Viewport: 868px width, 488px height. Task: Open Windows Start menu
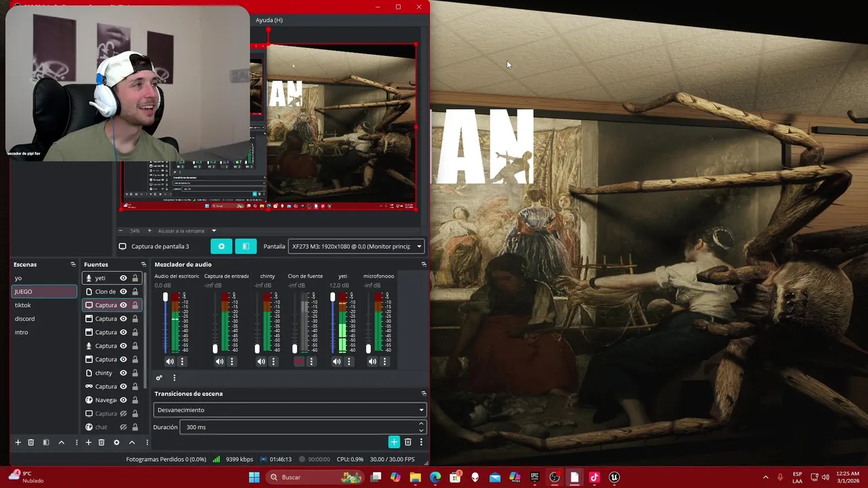point(254,477)
